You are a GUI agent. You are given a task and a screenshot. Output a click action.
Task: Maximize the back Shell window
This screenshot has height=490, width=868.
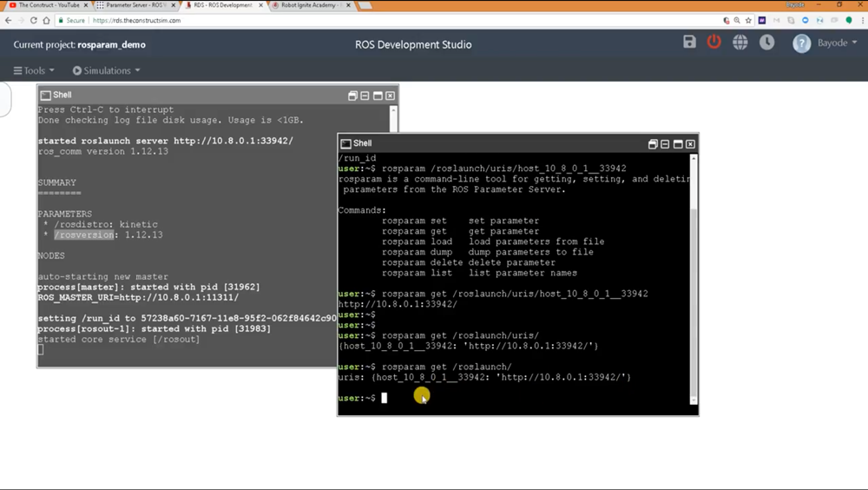378,96
